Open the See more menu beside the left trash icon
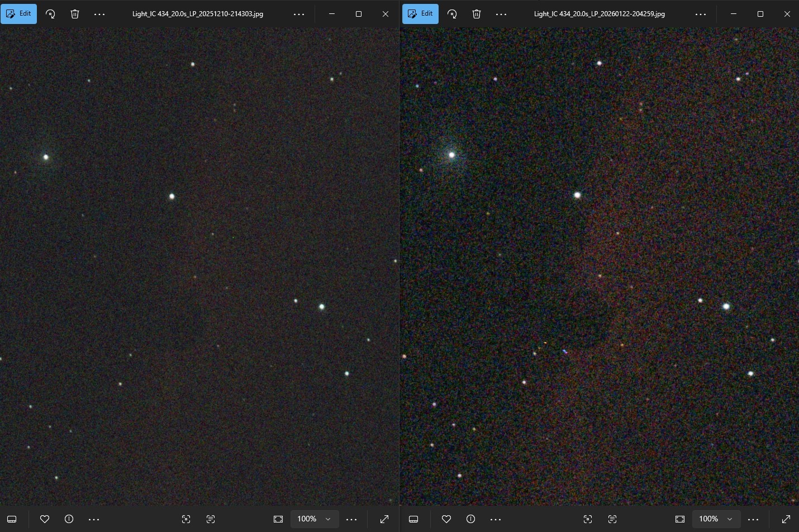This screenshot has height=532, width=799. coord(99,14)
